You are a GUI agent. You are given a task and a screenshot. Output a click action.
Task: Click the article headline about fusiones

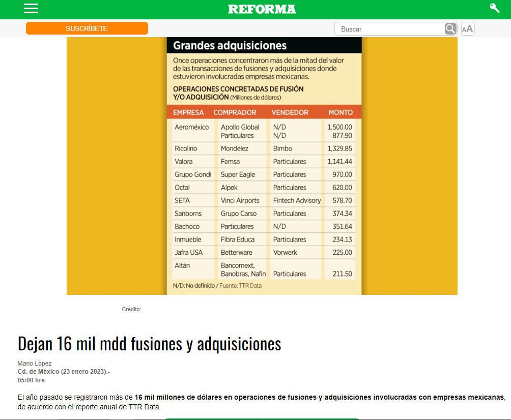(149, 344)
